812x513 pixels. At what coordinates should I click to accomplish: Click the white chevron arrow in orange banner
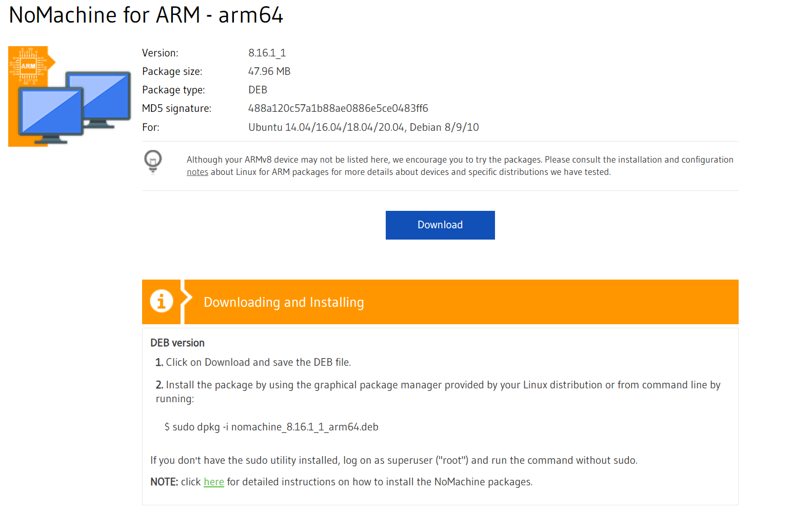coord(187,302)
